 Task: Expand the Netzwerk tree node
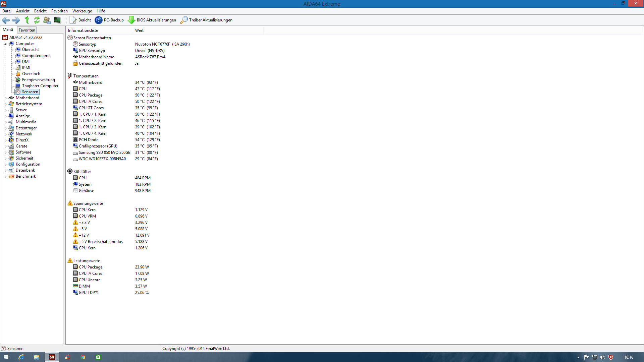coord(5,134)
